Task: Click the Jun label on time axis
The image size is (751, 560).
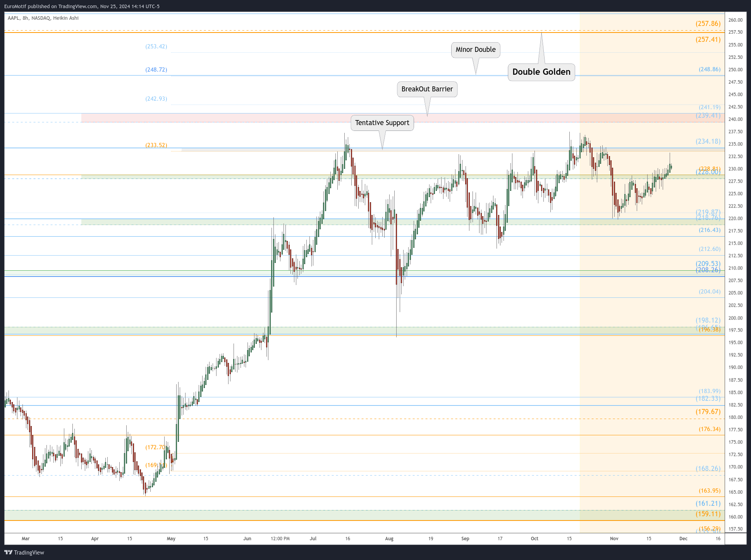Action: (247, 539)
